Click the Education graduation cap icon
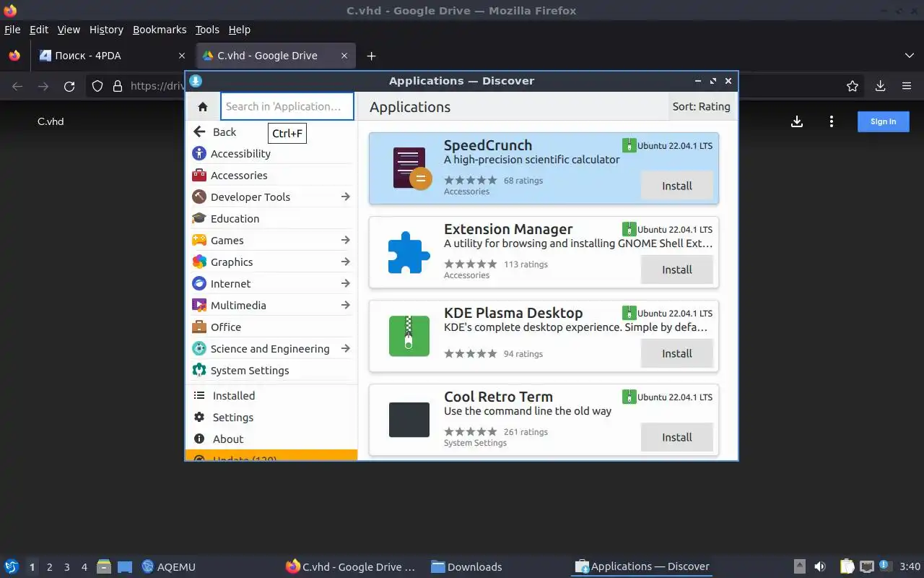The image size is (924, 578). (199, 218)
